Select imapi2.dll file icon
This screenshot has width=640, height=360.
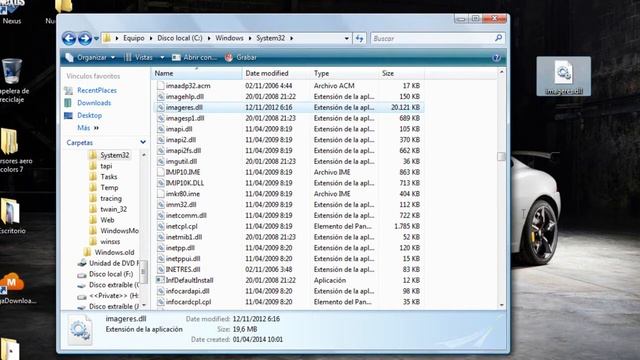coord(160,140)
